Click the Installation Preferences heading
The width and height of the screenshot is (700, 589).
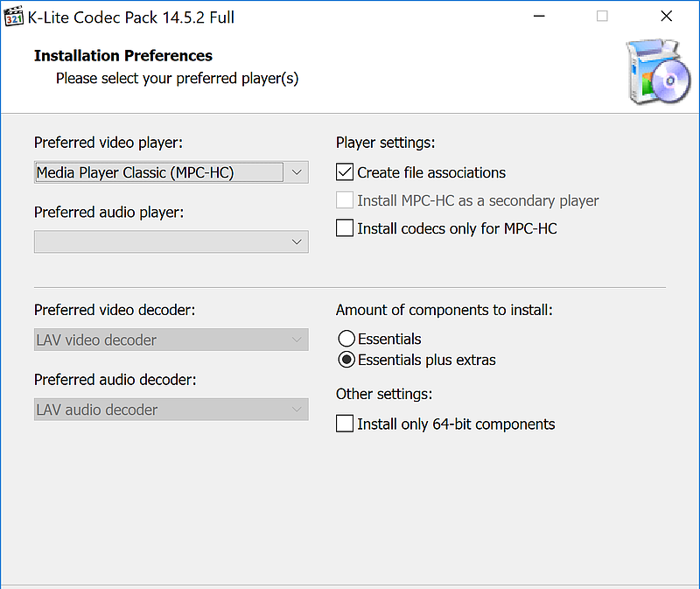point(122,55)
